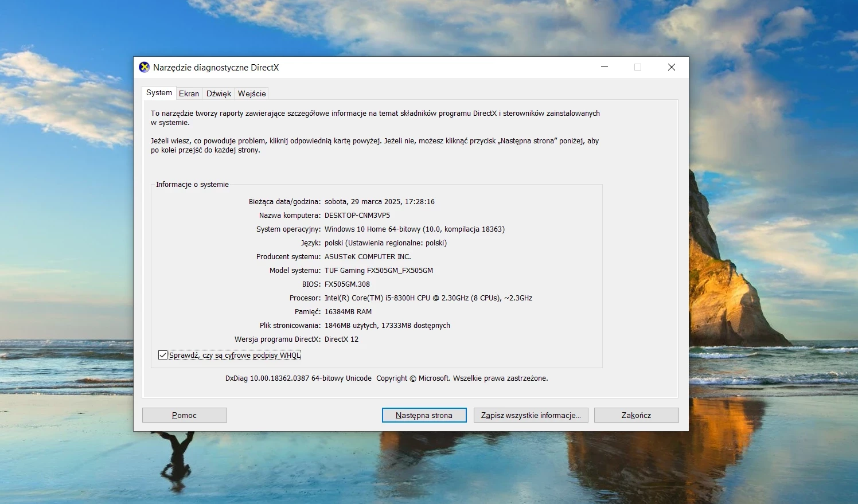Click the BIOS value FX505GM.308
This screenshot has height=504, width=858.
pyautogui.click(x=348, y=284)
